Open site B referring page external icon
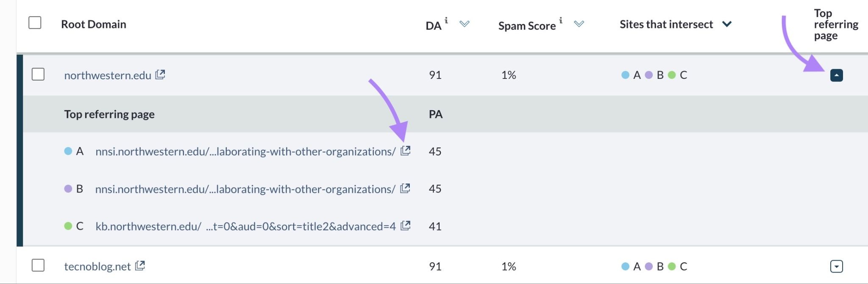 pyautogui.click(x=405, y=188)
